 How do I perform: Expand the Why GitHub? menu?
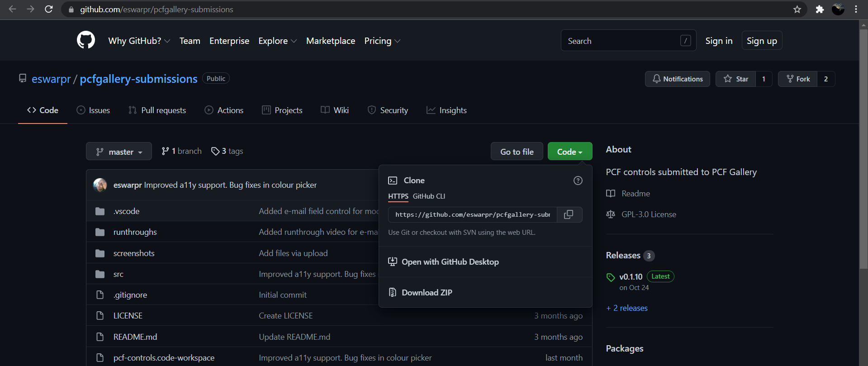pyautogui.click(x=139, y=41)
